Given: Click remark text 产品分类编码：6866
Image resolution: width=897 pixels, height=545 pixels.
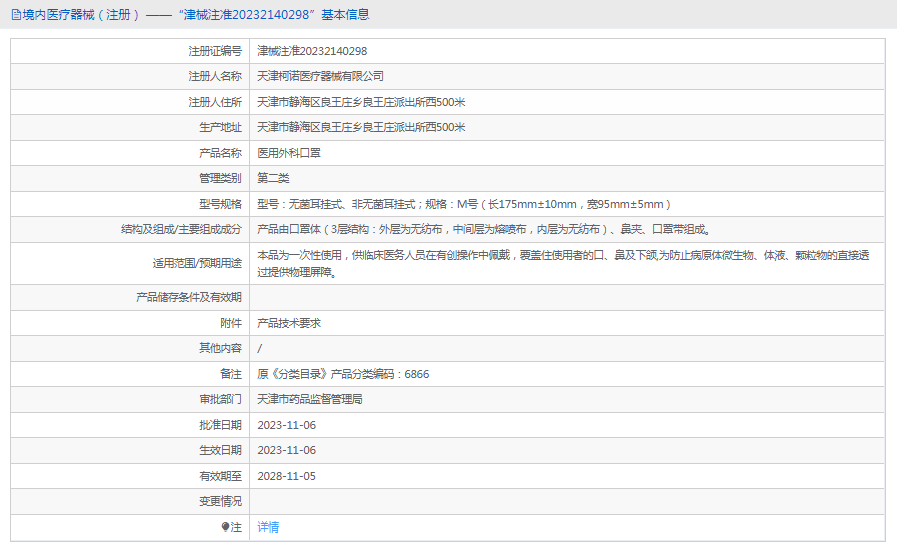Looking at the screenshot, I should click(x=380, y=374).
